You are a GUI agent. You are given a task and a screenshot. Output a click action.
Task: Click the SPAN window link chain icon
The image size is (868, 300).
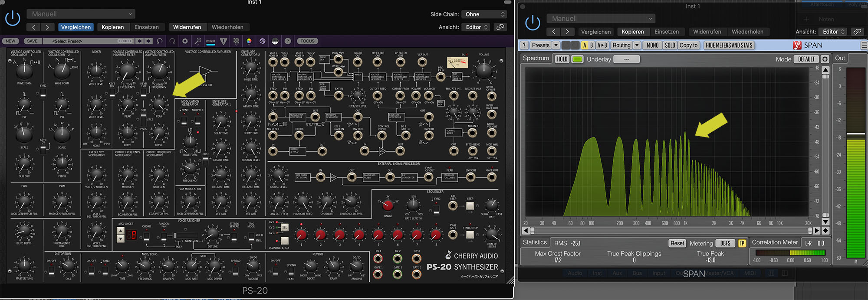pos(857,32)
